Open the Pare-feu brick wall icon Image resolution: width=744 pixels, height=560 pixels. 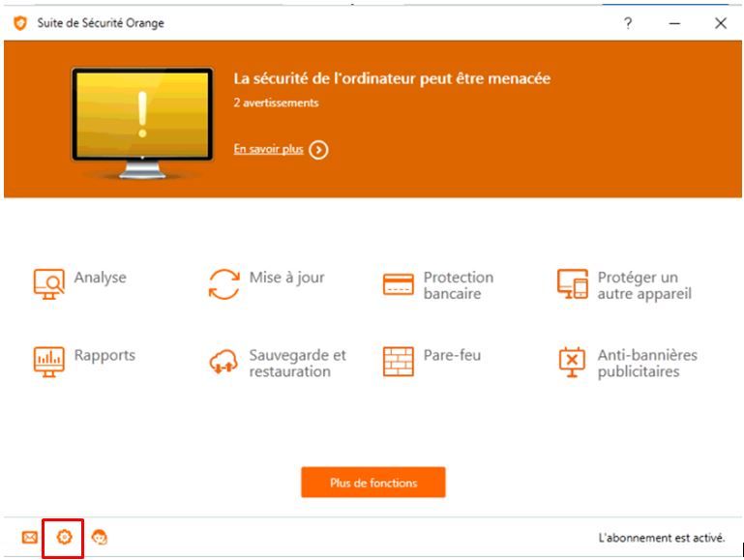point(398,362)
